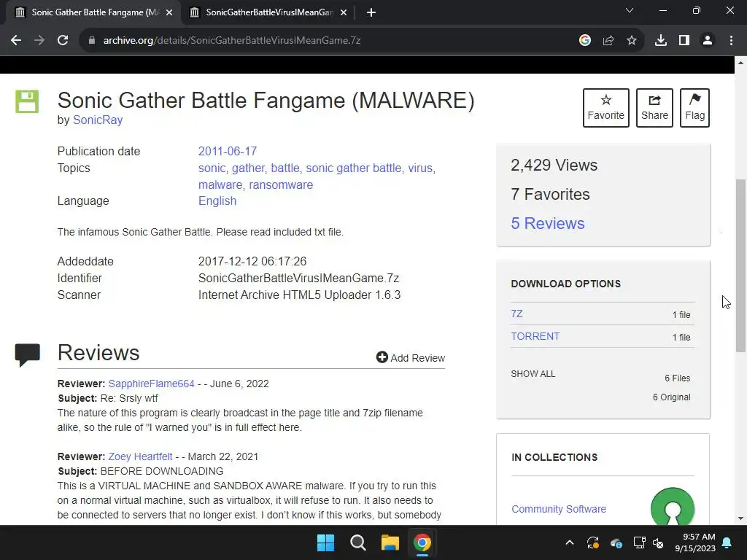
Task: Click the Flag button
Action: 694,108
